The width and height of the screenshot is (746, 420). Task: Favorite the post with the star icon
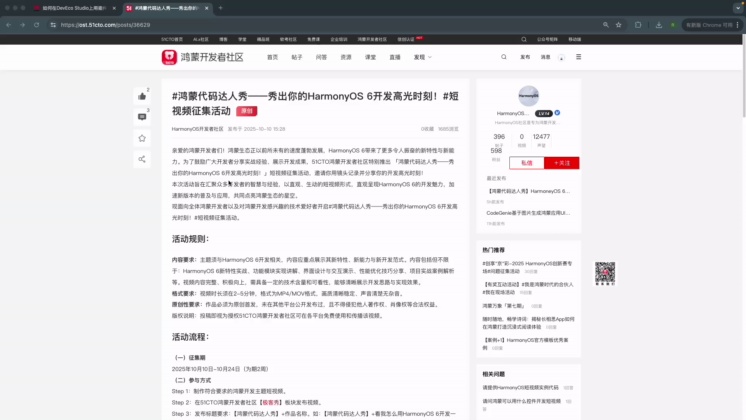click(142, 138)
